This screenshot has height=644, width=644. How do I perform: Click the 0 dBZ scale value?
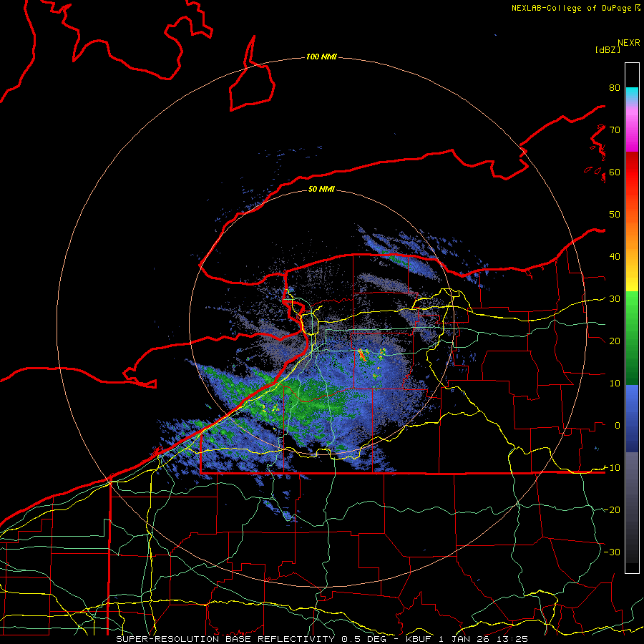[618, 426]
